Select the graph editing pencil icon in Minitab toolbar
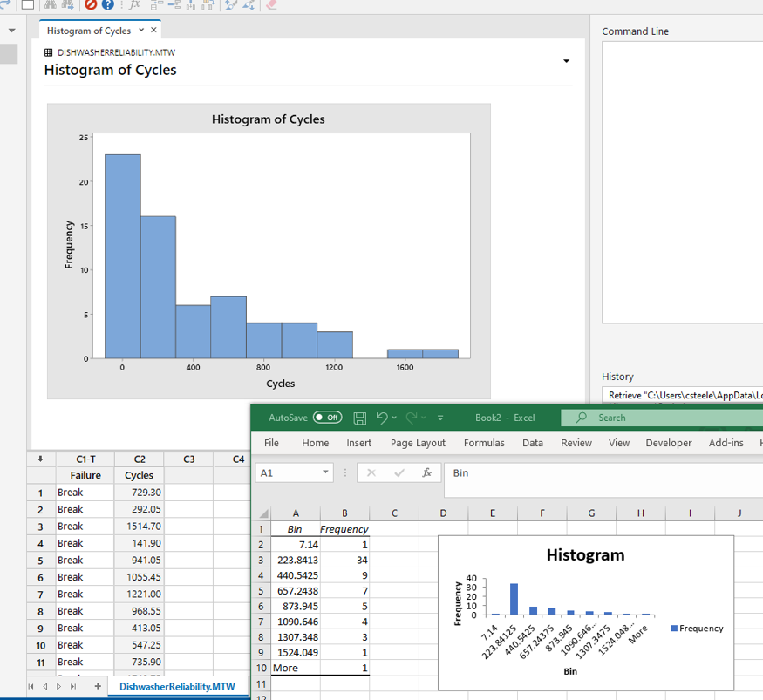The height and width of the screenshot is (700, 763). tap(228, 6)
